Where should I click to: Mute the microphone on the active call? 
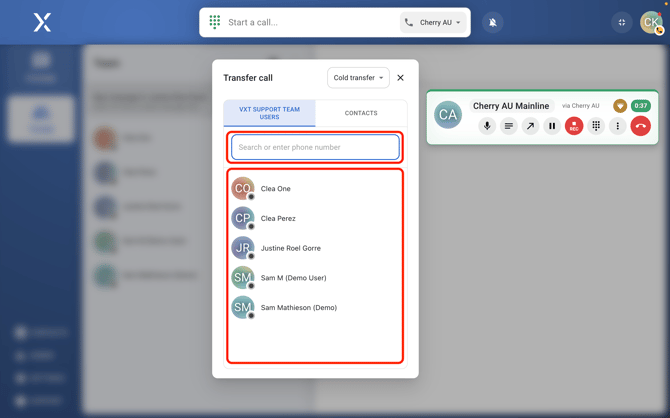click(487, 126)
